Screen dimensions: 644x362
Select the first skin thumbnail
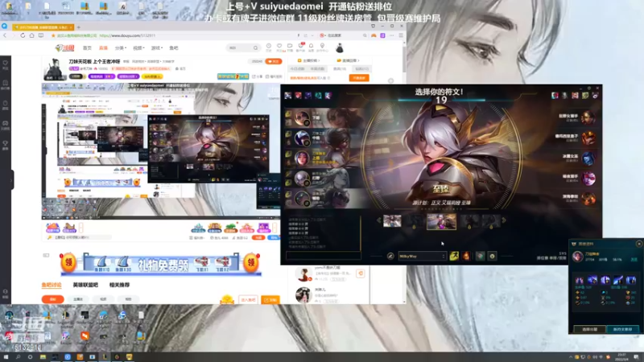point(392,220)
